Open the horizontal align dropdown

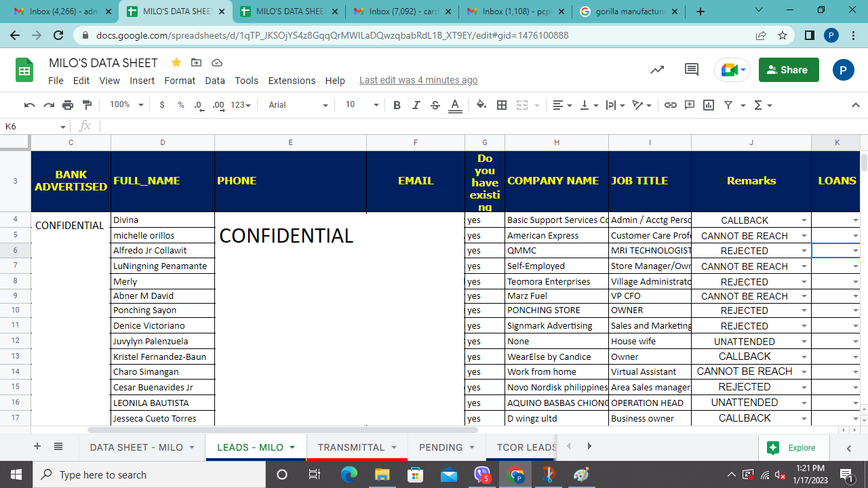tap(562, 105)
